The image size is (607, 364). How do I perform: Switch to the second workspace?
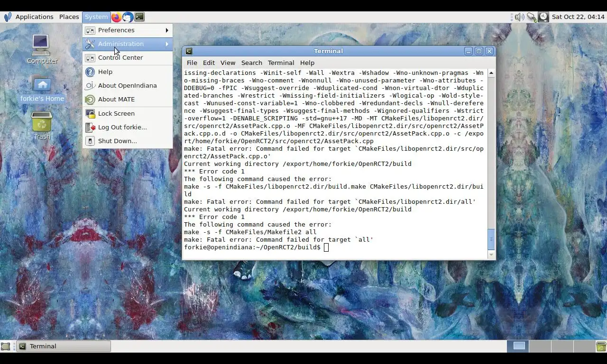[540, 346]
